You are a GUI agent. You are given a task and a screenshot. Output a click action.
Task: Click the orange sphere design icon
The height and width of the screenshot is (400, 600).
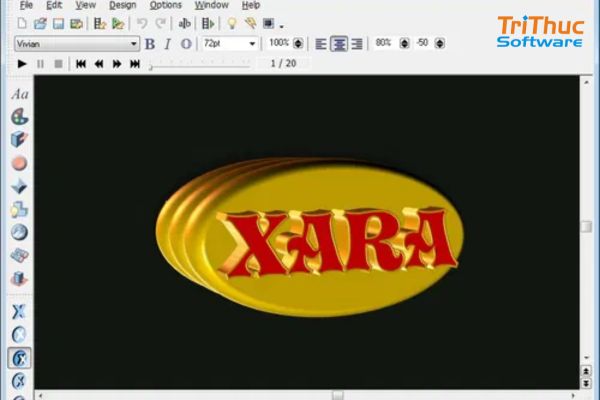(19, 163)
